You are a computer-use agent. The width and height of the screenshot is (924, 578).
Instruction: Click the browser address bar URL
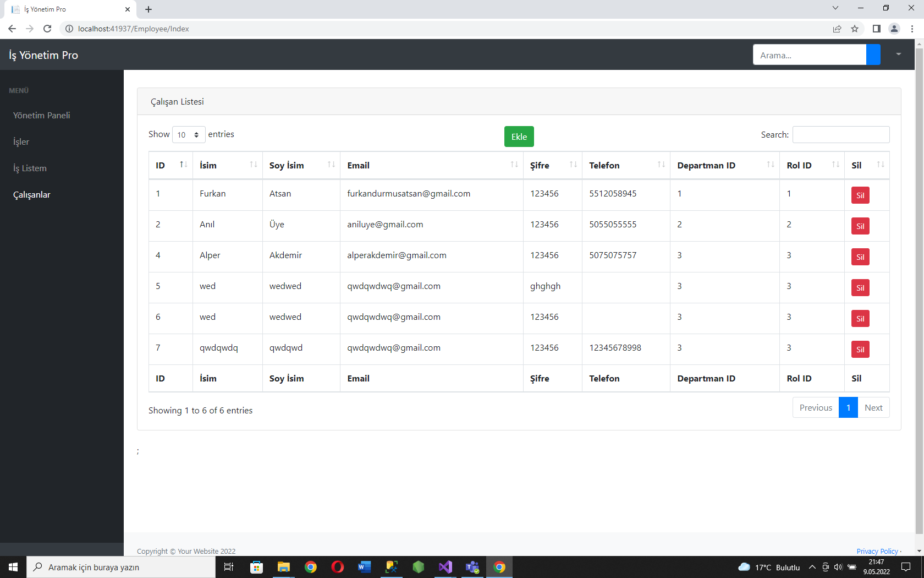coord(134,29)
